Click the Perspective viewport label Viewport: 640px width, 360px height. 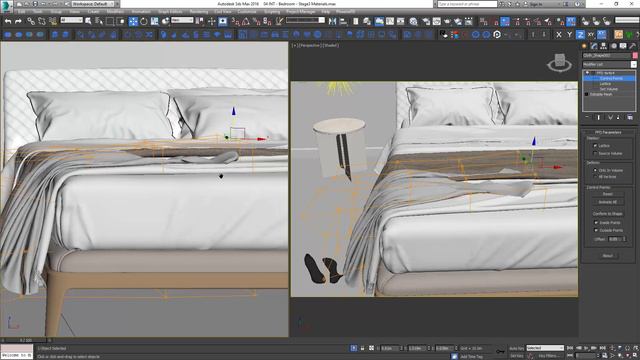click(310, 45)
